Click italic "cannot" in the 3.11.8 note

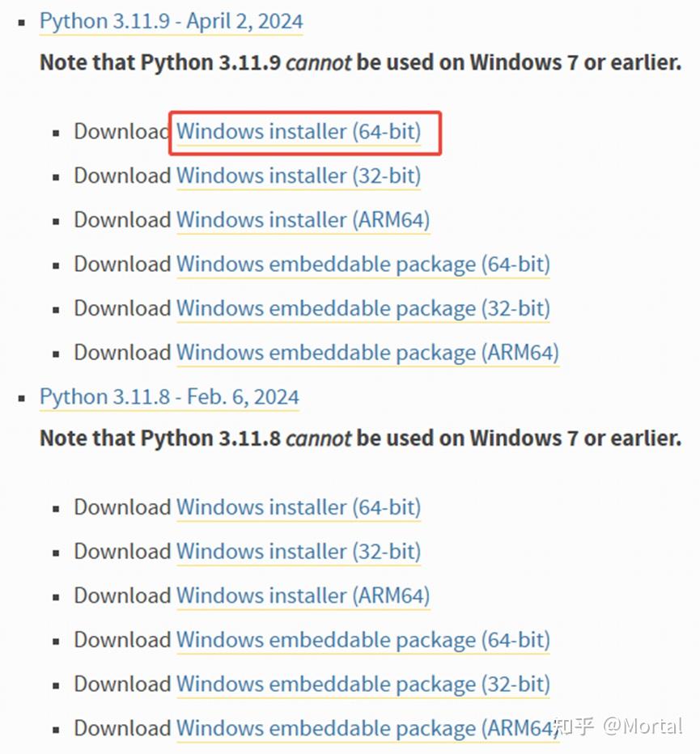tap(319, 438)
